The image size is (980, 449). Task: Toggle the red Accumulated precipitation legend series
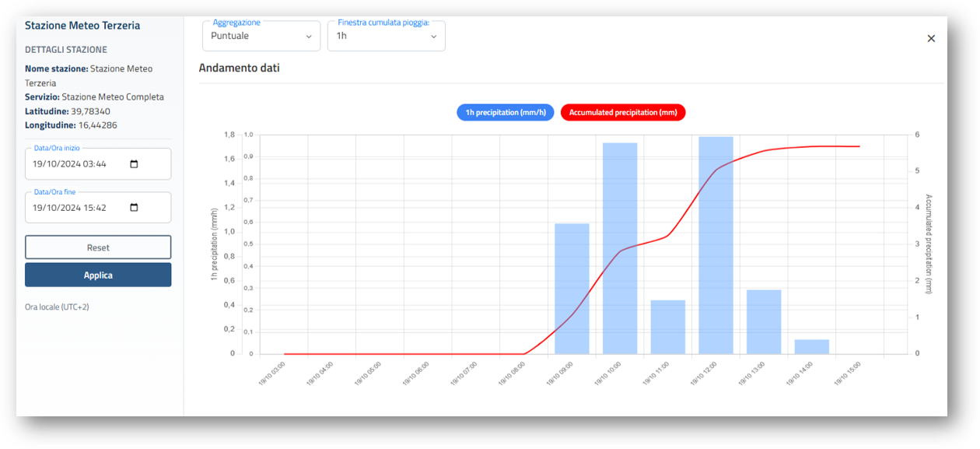(622, 113)
